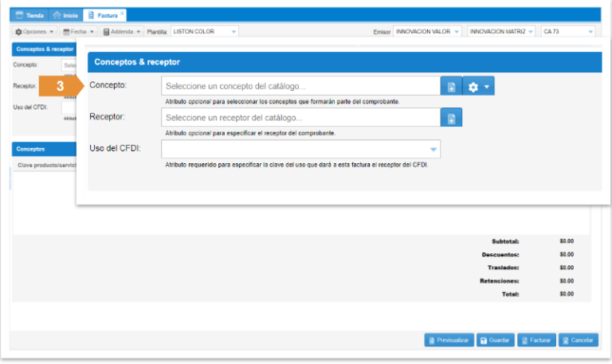The height and width of the screenshot is (364, 612).
Task: Close the Factura tab with its X
Action: (x=122, y=14)
